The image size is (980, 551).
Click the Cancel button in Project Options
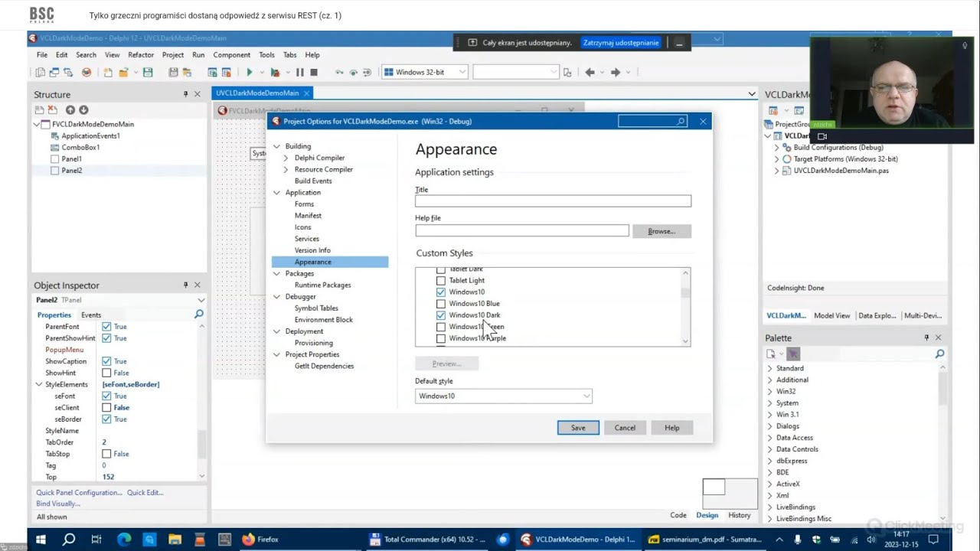coord(625,428)
